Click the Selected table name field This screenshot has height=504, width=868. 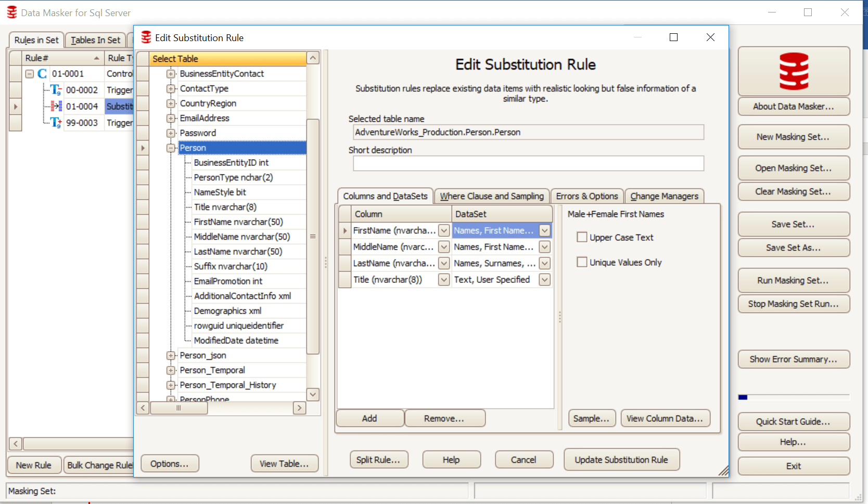point(528,132)
